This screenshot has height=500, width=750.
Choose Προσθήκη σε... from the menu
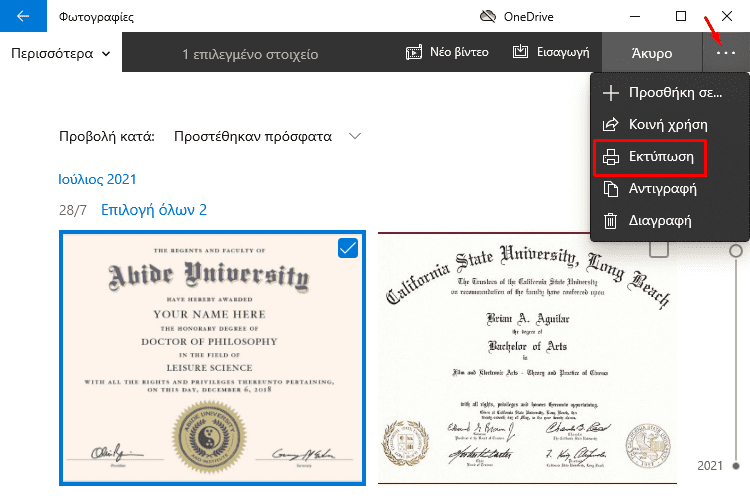670,92
